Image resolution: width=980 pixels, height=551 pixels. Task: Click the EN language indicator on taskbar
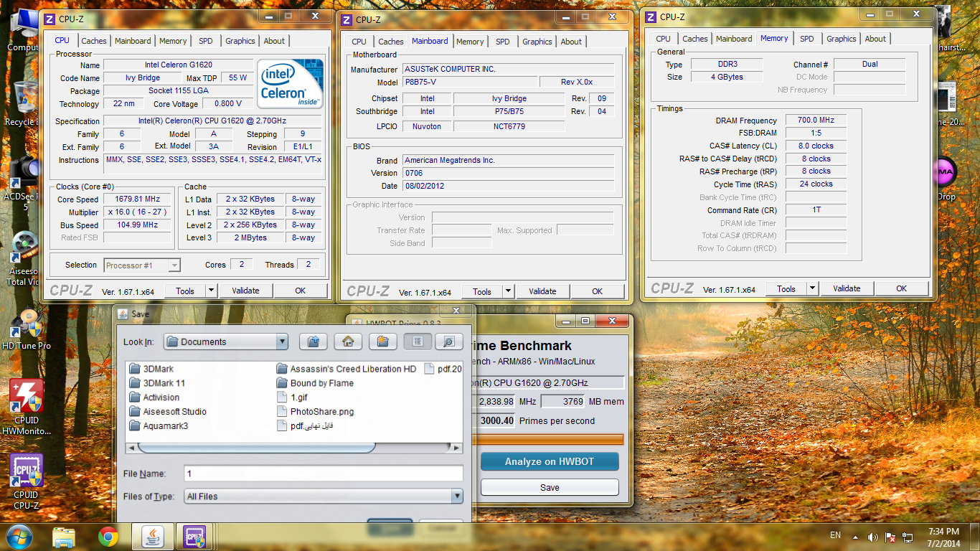(x=835, y=535)
